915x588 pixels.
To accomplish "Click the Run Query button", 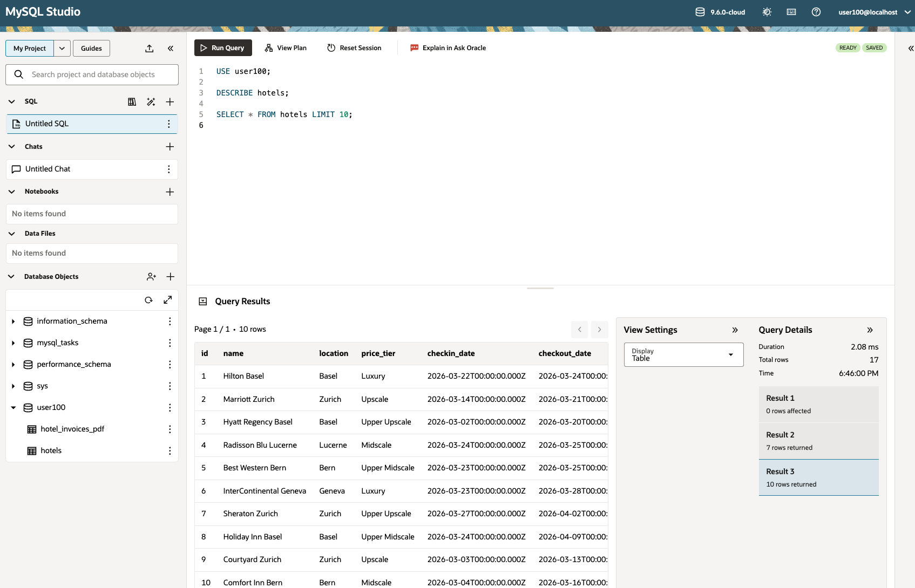I will click(223, 48).
